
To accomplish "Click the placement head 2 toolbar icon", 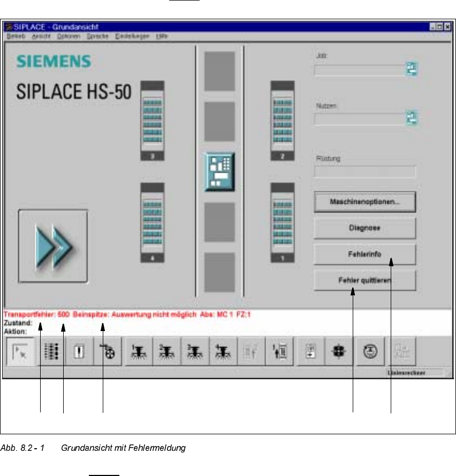I will (166, 351).
